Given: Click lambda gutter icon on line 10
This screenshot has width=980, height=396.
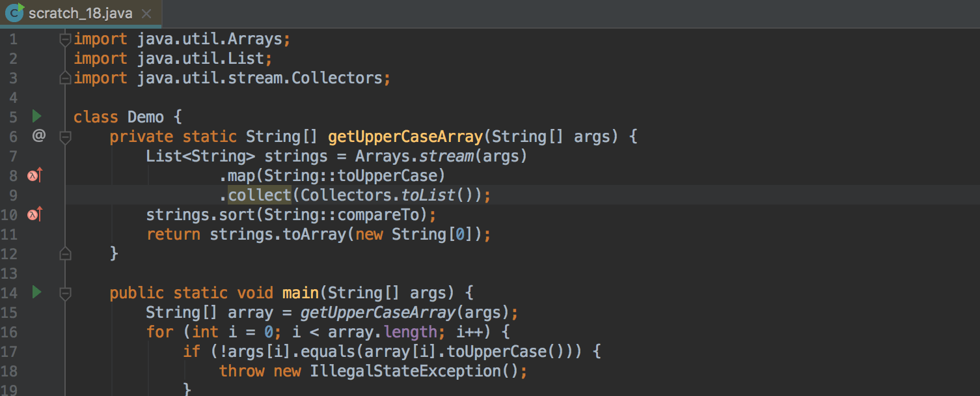Looking at the screenshot, I should coord(34,214).
